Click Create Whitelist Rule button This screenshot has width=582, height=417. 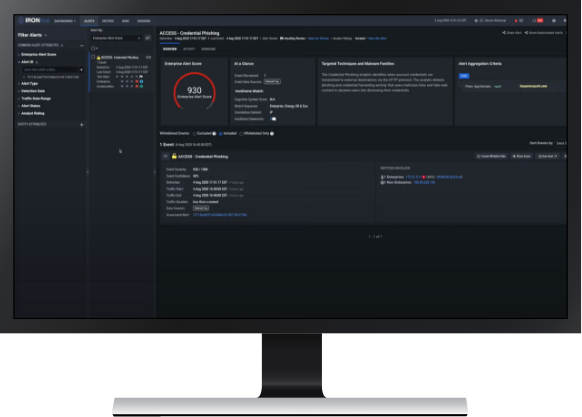[x=491, y=156]
